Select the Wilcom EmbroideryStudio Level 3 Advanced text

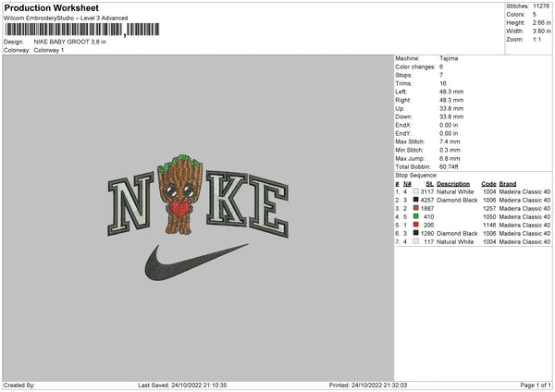pyautogui.click(x=66, y=18)
